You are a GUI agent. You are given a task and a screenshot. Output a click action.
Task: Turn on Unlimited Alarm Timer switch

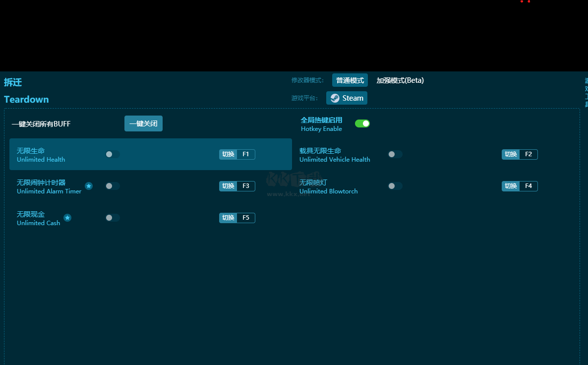click(113, 186)
